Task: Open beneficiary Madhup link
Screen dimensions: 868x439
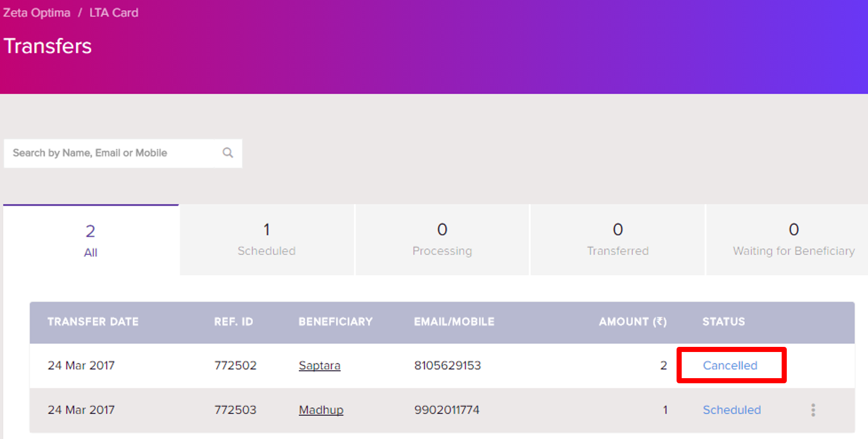Action: click(321, 410)
